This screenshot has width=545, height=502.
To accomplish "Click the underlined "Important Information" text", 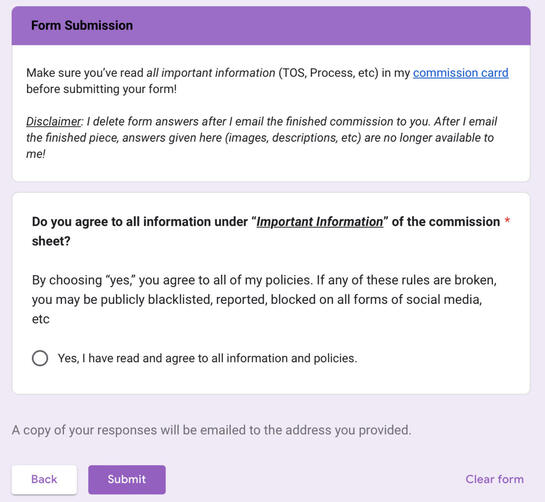I will point(320,222).
